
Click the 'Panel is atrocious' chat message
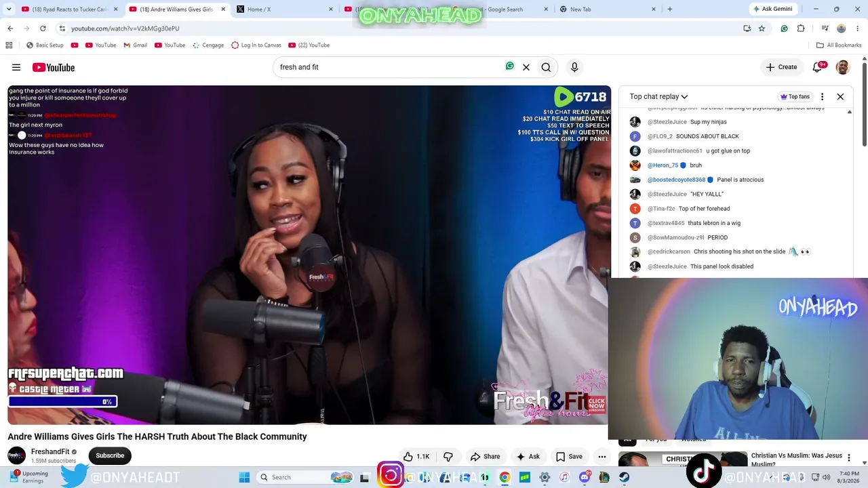point(741,180)
